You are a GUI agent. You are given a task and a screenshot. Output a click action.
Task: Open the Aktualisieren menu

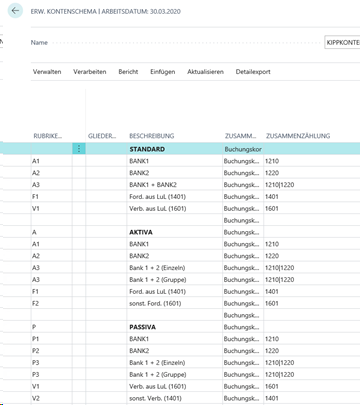(205, 72)
